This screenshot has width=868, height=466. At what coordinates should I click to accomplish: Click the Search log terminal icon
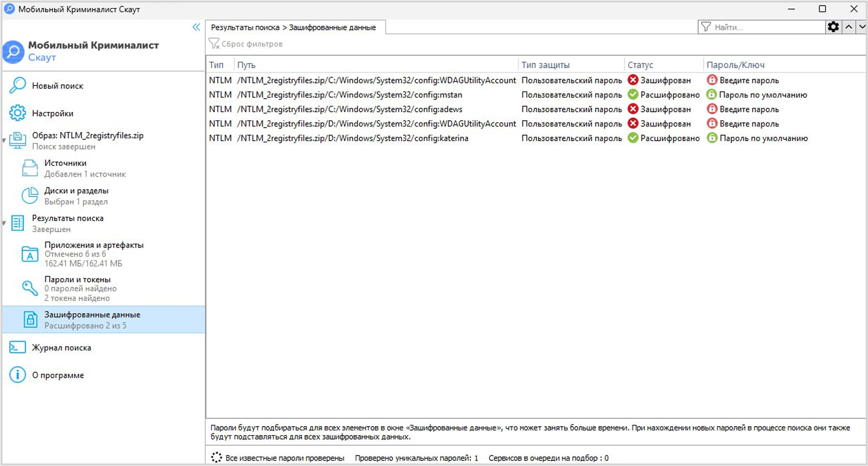point(17,348)
